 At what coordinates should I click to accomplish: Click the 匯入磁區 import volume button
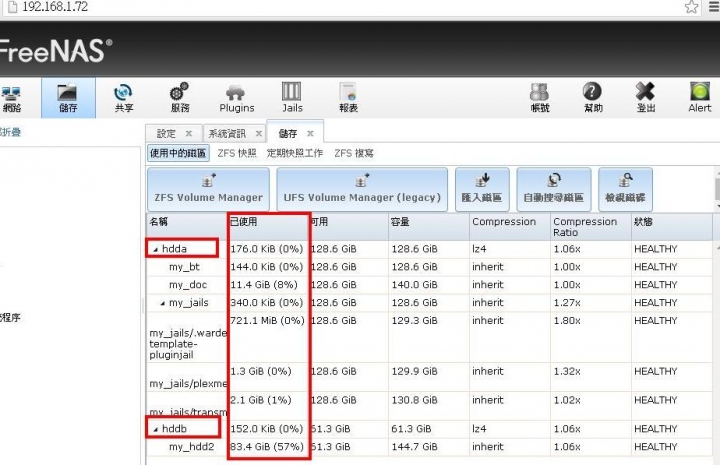(x=482, y=190)
